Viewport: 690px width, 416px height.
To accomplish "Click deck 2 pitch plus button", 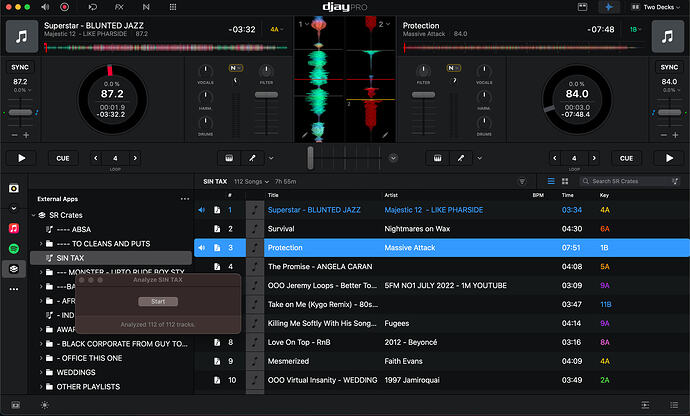I will pyautogui.click(x=675, y=135).
